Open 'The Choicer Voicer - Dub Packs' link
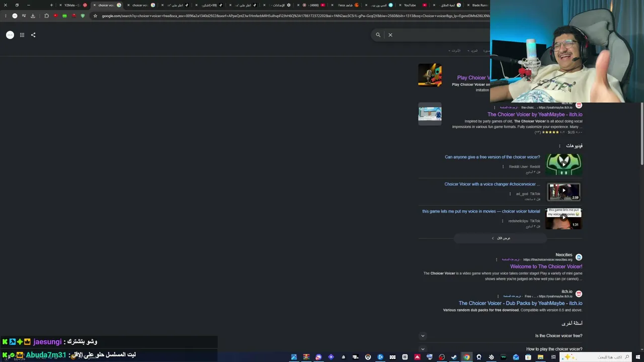This screenshot has height=362, width=644. pyautogui.click(x=520, y=303)
